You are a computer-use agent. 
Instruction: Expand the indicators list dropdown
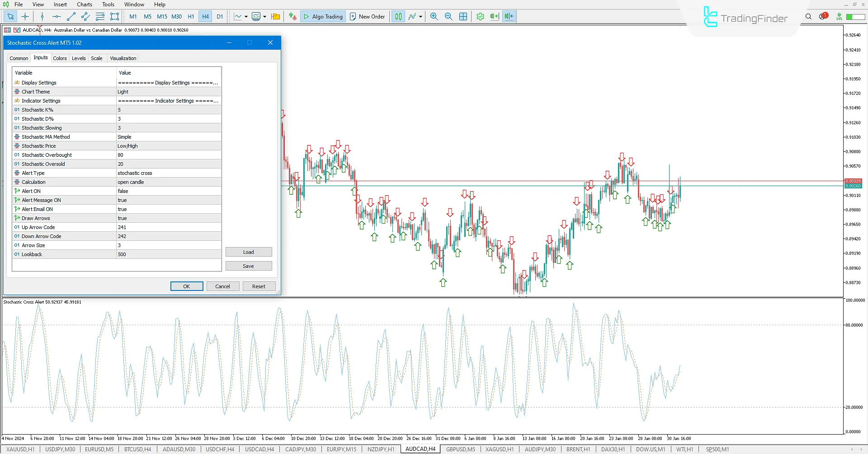[265, 16]
